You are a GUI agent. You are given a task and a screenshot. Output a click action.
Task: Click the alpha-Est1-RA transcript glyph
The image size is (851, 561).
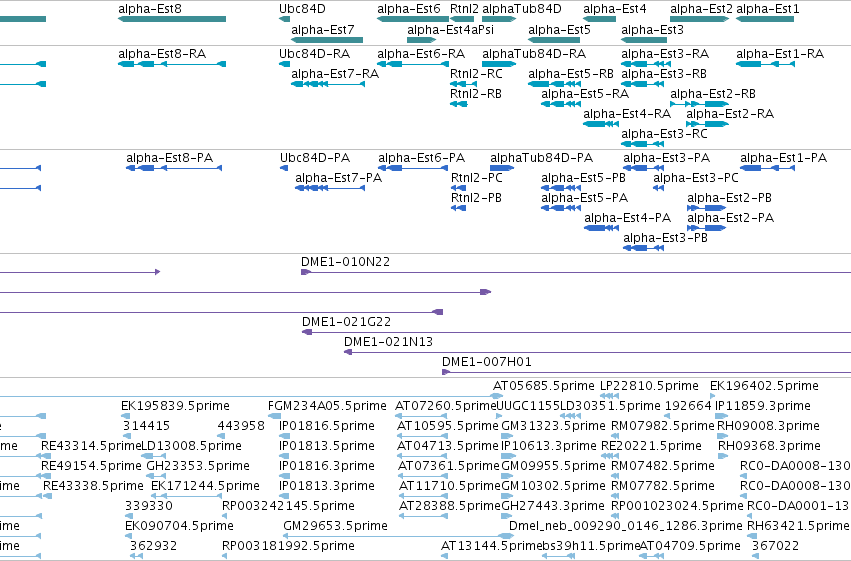[x=765, y=64]
